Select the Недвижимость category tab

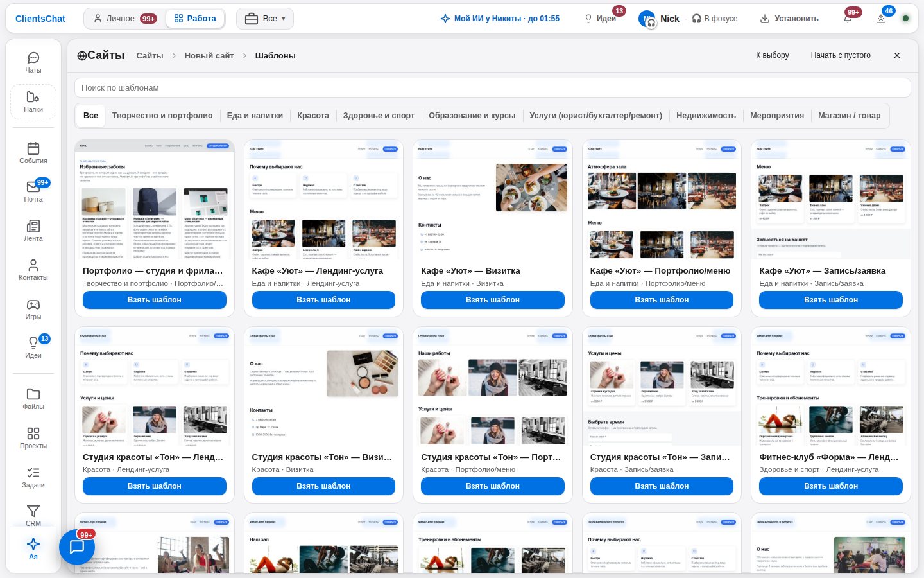tap(706, 116)
